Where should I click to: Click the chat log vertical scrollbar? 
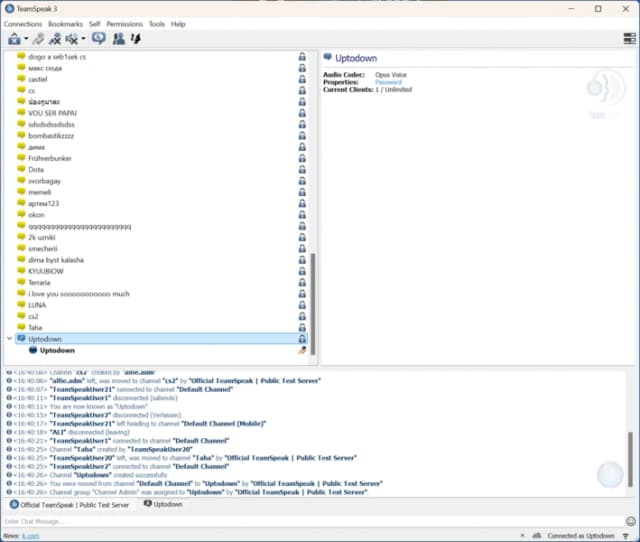point(631,459)
